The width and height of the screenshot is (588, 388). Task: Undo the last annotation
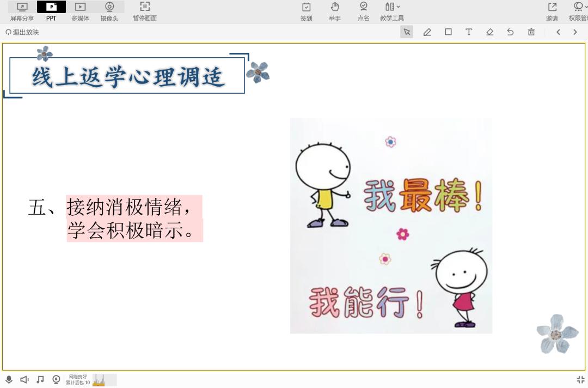(510, 32)
